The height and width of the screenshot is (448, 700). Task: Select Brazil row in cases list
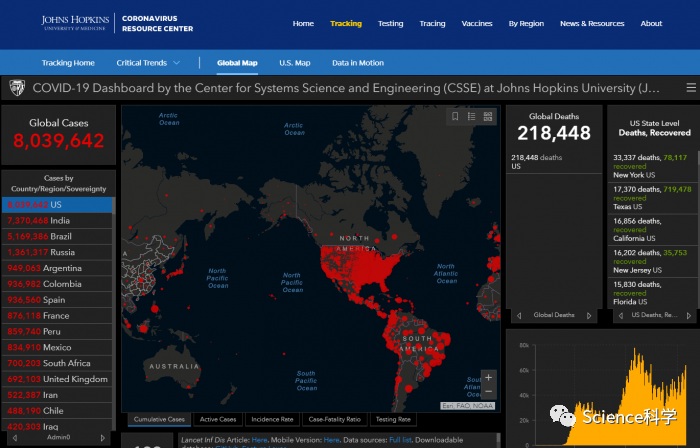point(57,236)
